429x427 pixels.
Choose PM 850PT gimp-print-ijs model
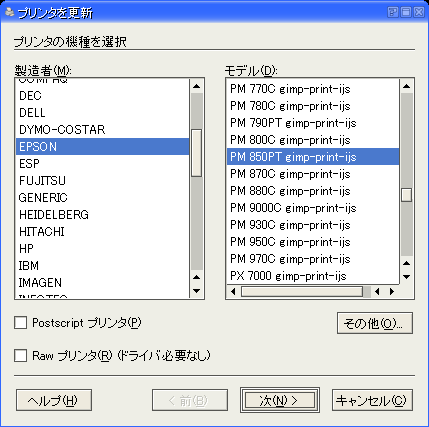click(313, 157)
